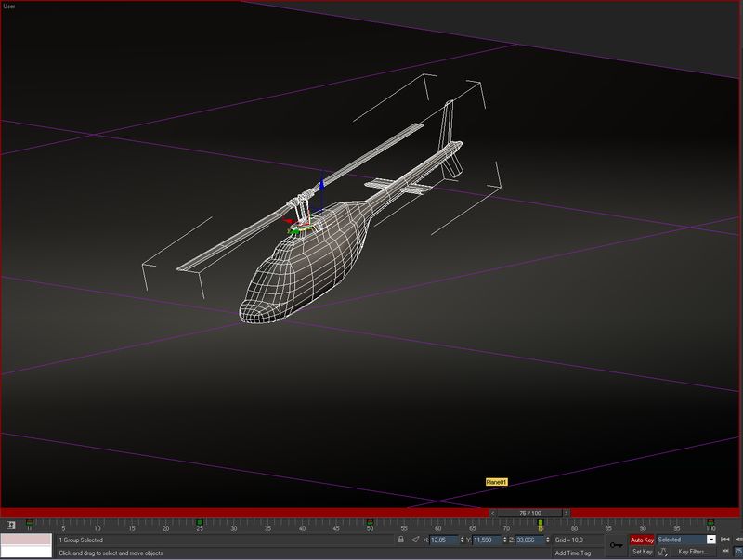The width and height of the screenshot is (743, 560).
Task: Click the Plane01 object tooltip label
Action: tap(496, 482)
